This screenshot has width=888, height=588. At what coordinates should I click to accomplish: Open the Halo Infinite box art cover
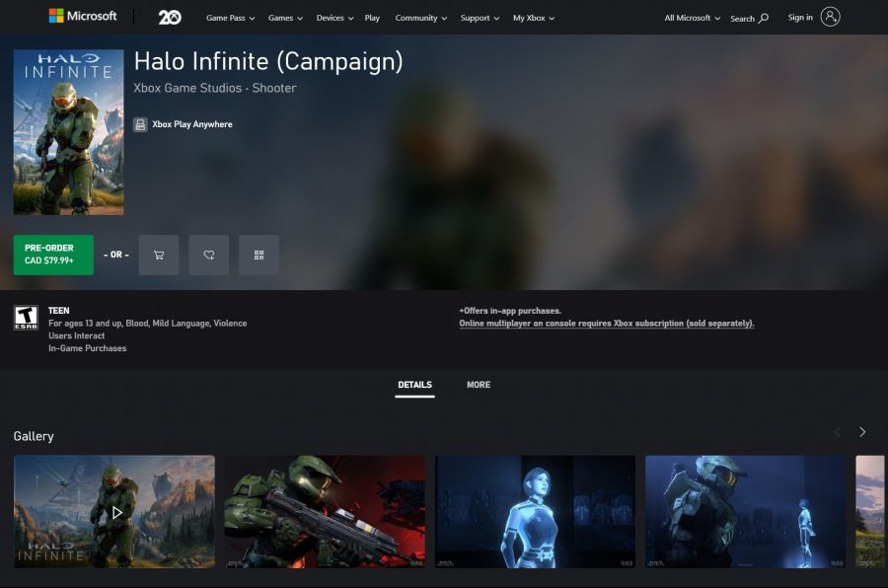(x=68, y=132)
